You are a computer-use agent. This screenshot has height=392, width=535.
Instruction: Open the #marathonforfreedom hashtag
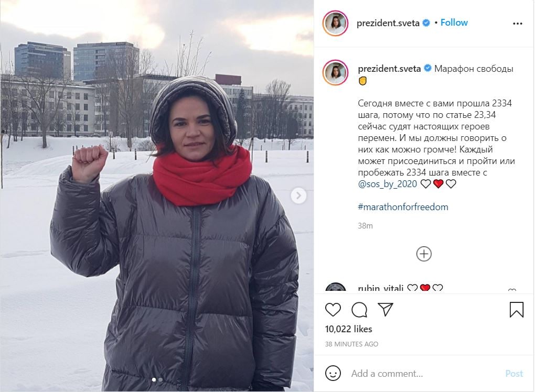pos(403,207)
